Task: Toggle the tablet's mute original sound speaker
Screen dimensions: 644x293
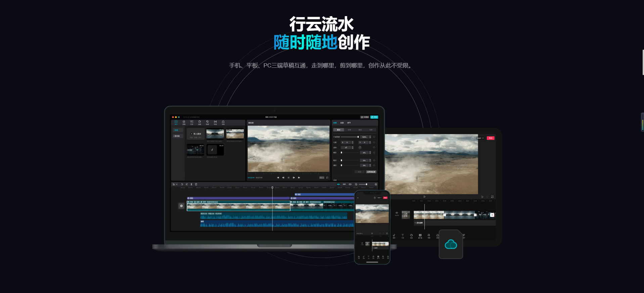Action: pyautogui.click(x=397, y=213)
